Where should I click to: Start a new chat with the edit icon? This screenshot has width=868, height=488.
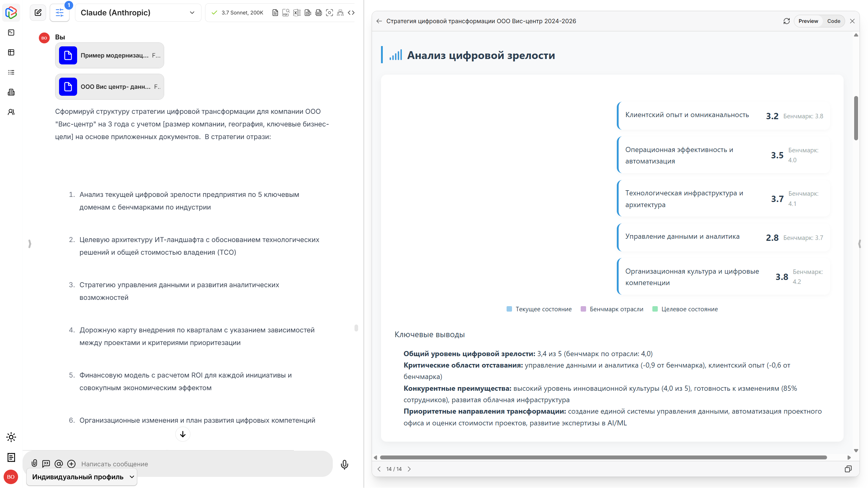click(38, 13)
